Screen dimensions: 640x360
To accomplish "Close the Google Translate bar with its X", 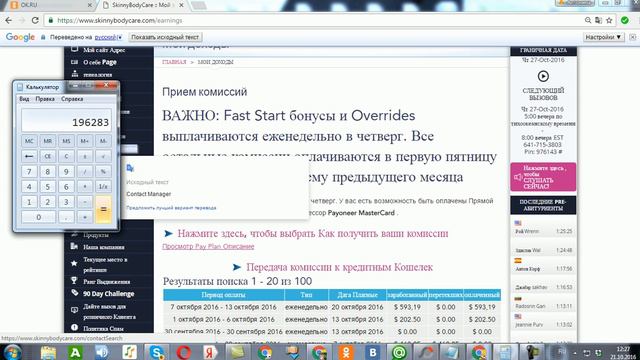I will pos(633,37).
